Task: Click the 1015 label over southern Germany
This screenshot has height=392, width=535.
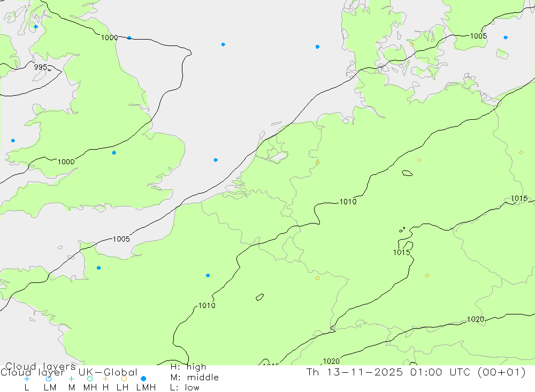Action: click(402, 252)
